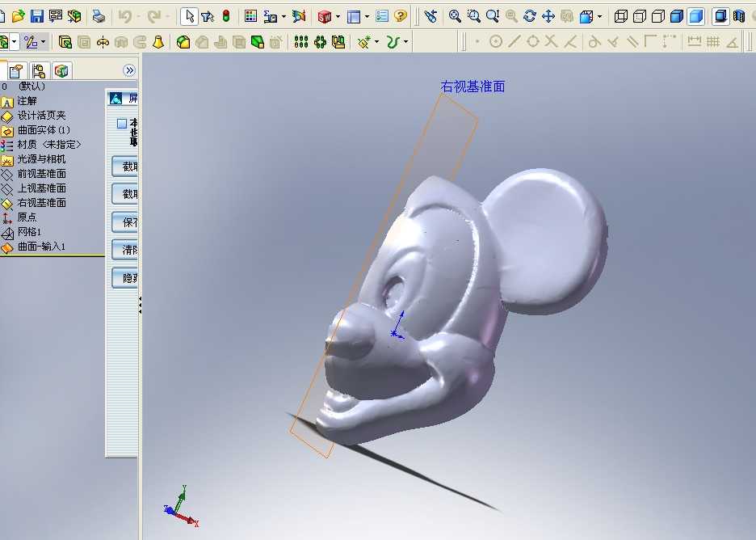Open the Mass Properties tool dropdown arrow

click(x=283, y=16)
